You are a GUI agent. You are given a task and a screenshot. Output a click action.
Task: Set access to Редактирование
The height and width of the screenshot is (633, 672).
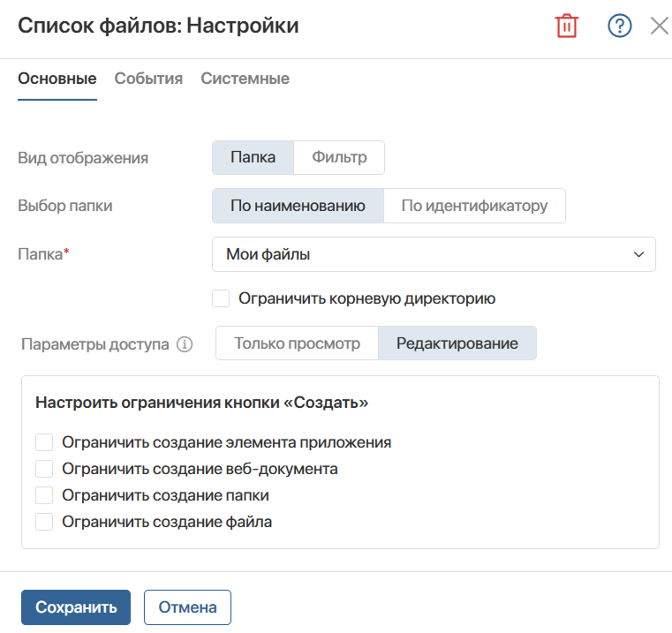tap(457, 343)
